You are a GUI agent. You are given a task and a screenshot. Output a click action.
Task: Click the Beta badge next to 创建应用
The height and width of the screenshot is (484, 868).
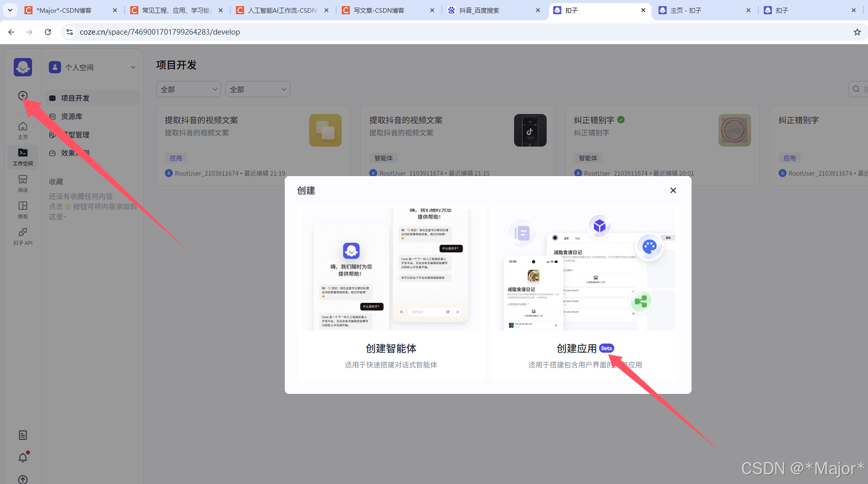click(607, 348)
